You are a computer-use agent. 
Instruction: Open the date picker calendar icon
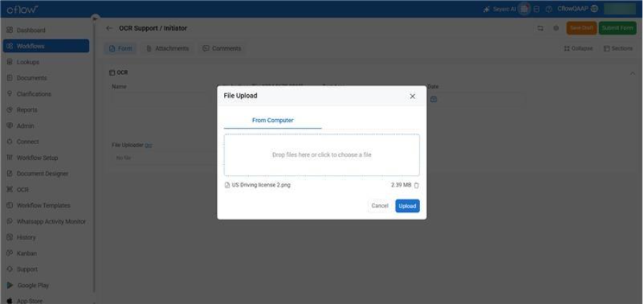coord(433,99)
